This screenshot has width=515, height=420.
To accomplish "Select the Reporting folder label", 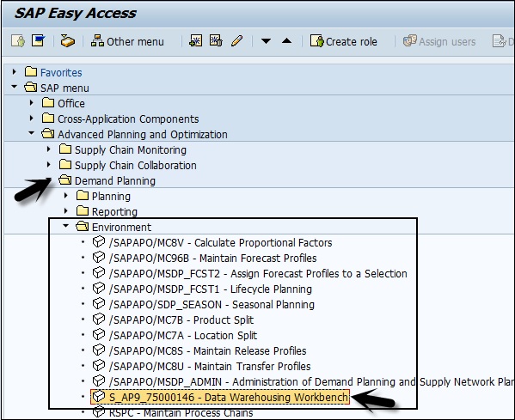I will point(114,211).
